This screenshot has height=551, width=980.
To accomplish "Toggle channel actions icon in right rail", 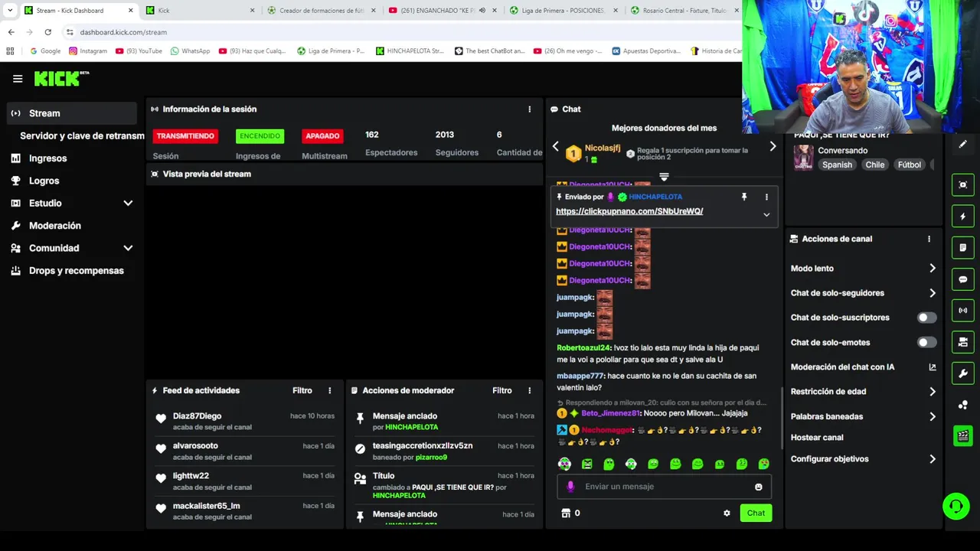I will [962, 342].
